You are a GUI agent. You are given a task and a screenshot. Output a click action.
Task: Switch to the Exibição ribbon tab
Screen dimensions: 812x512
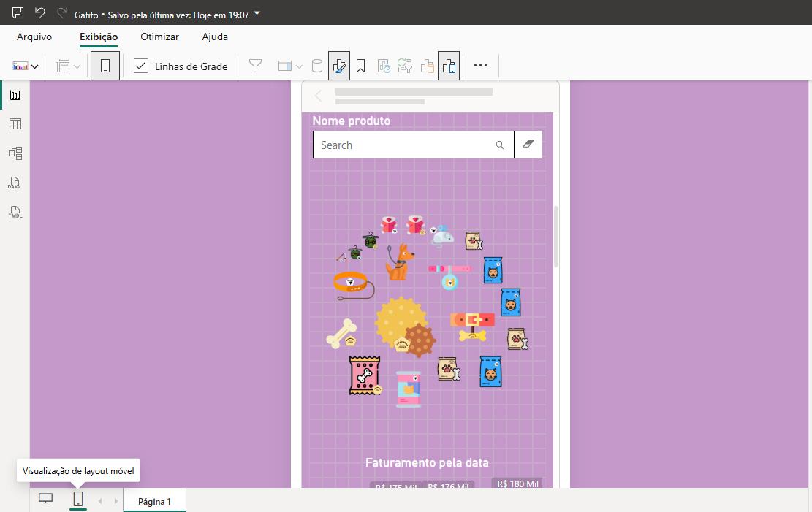[x=99, y=37]
